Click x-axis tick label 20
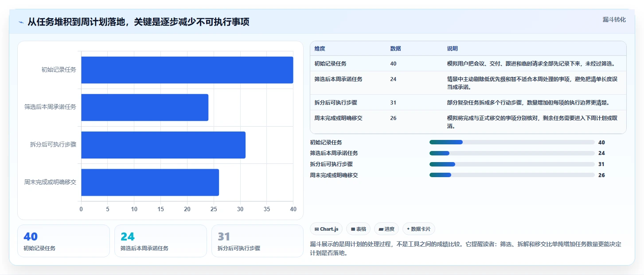This screenshot has height=275, width=644. [187, 209]
